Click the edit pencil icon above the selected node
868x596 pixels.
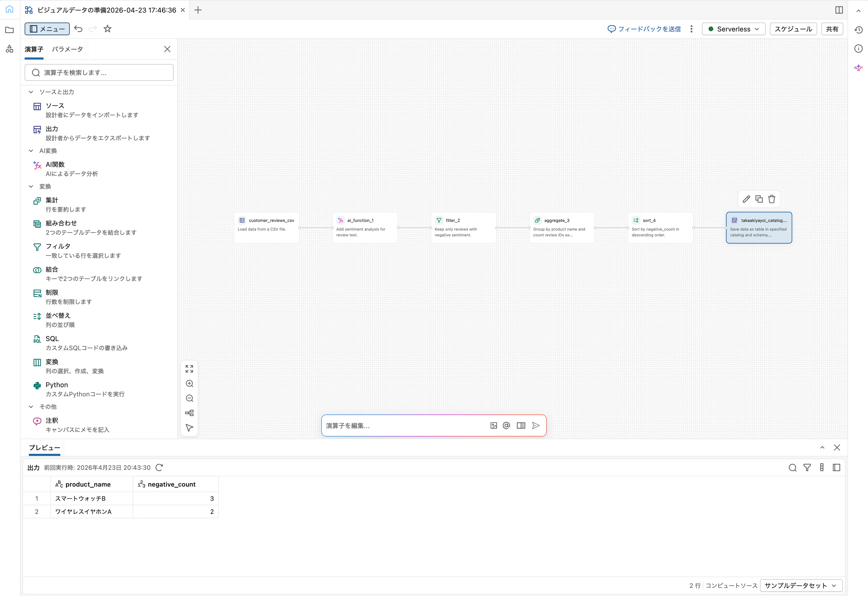pos(746,199)
